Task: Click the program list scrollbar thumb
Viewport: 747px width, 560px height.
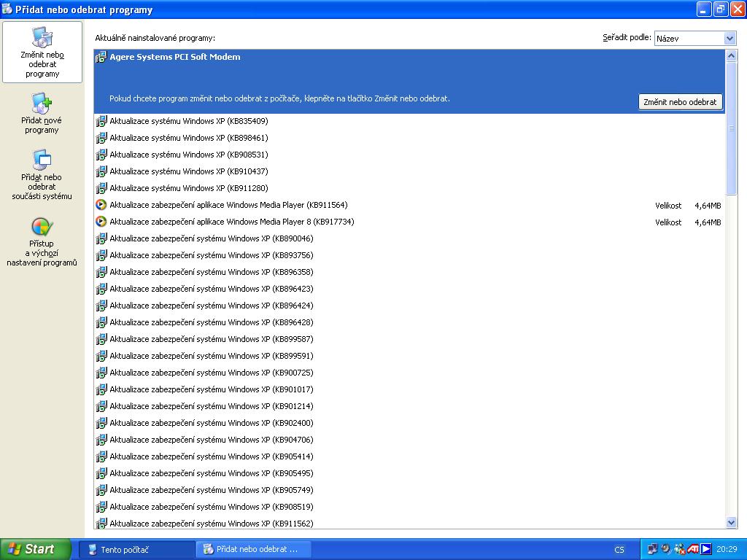Action: click(731, 128)
